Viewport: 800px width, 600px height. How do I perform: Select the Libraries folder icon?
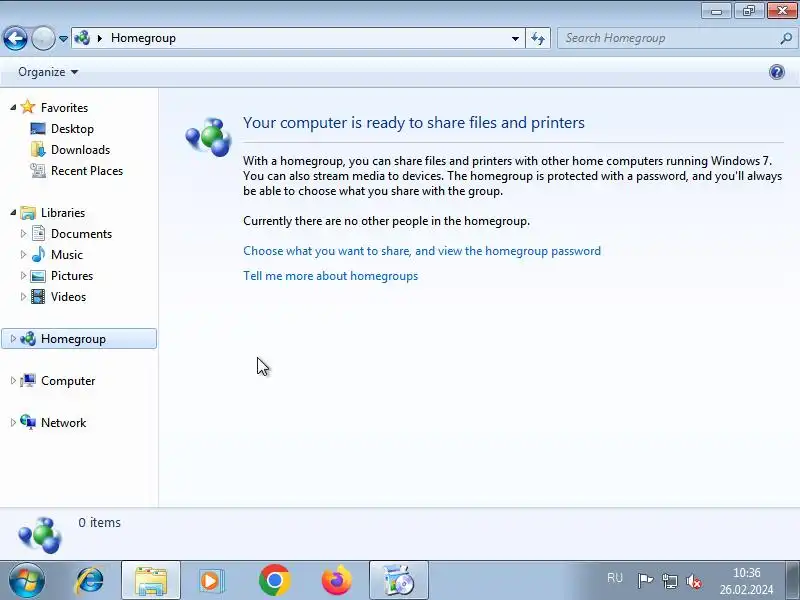(28, 212)
